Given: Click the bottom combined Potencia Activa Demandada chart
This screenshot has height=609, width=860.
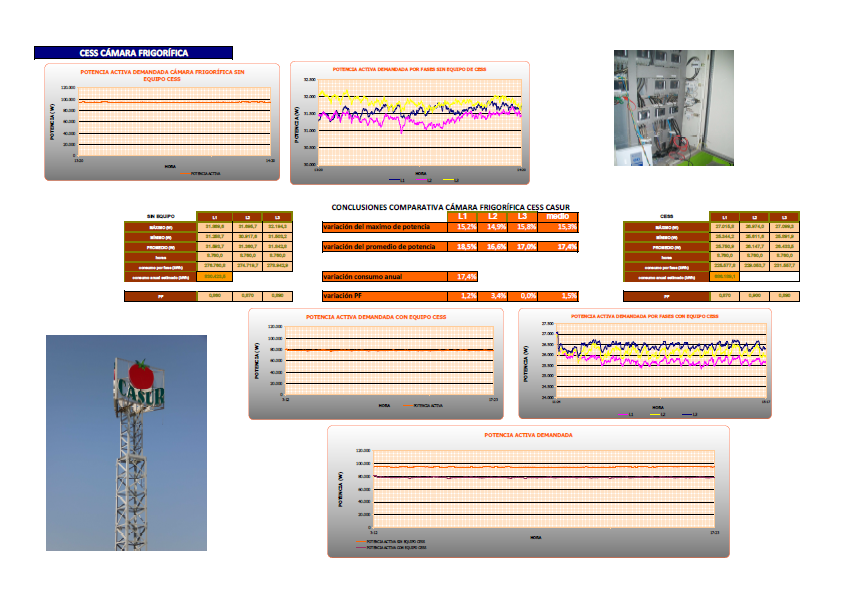Looking at the screenshot, I should pos(528,490).
